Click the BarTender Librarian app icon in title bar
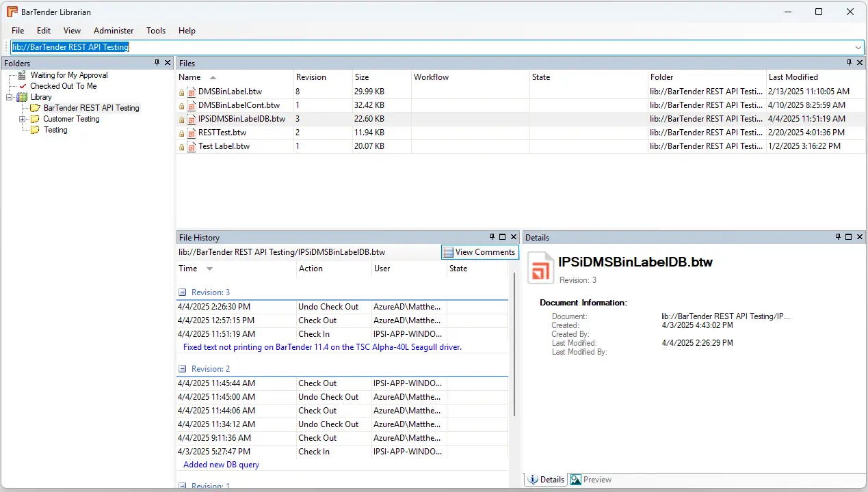The height and width of the screenshot is (492, 868). tap(12, 12)
